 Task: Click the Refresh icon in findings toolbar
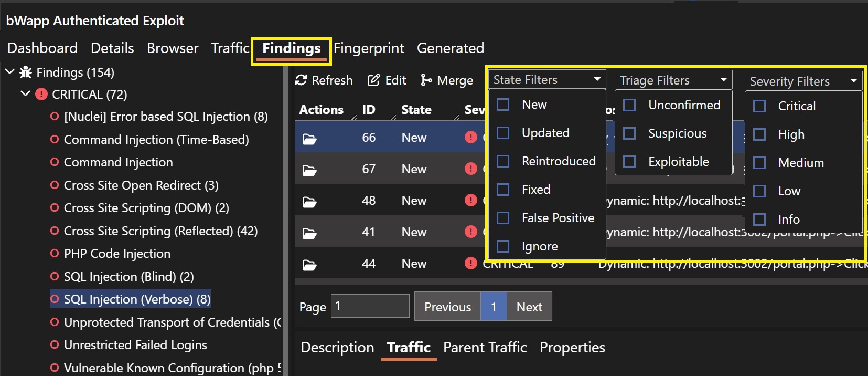301,80
